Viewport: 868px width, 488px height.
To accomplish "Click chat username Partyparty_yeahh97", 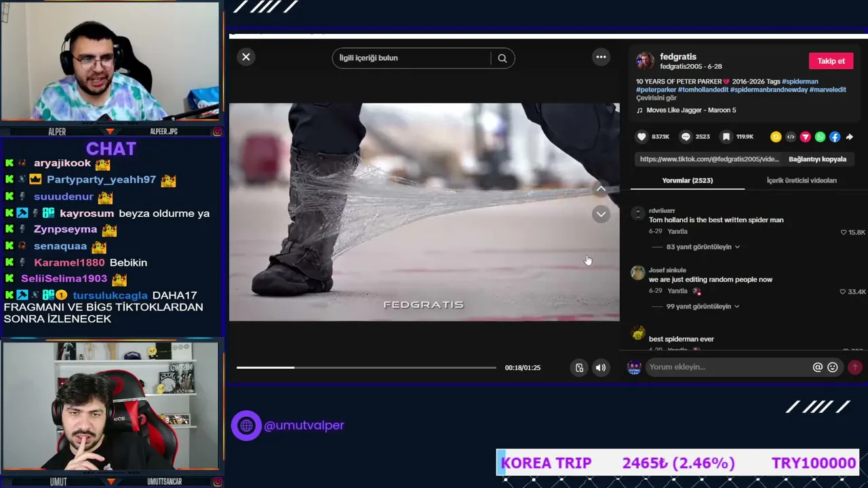I will tap(101, 180).
